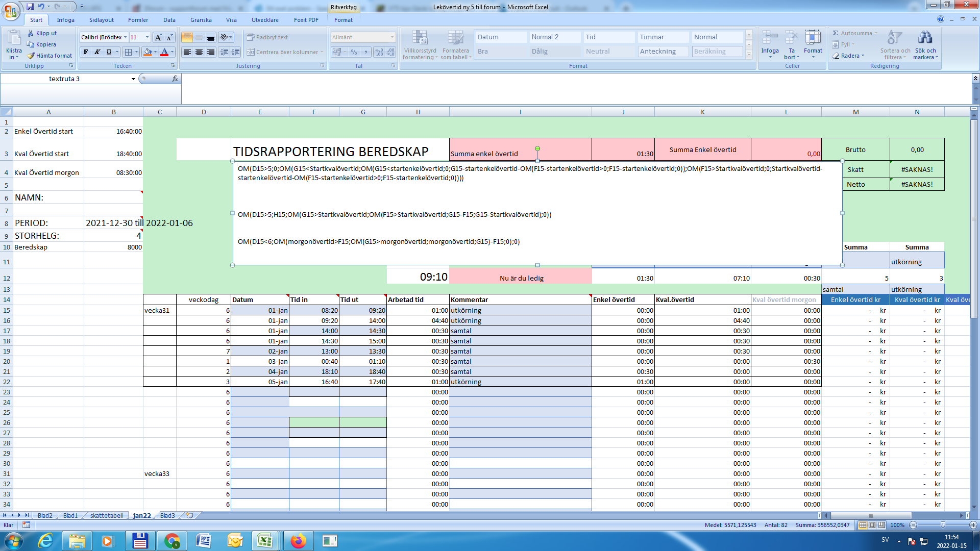Toggle bold F formatting
The width and height of the screenshot is (980, 551).
click(86, 52)
